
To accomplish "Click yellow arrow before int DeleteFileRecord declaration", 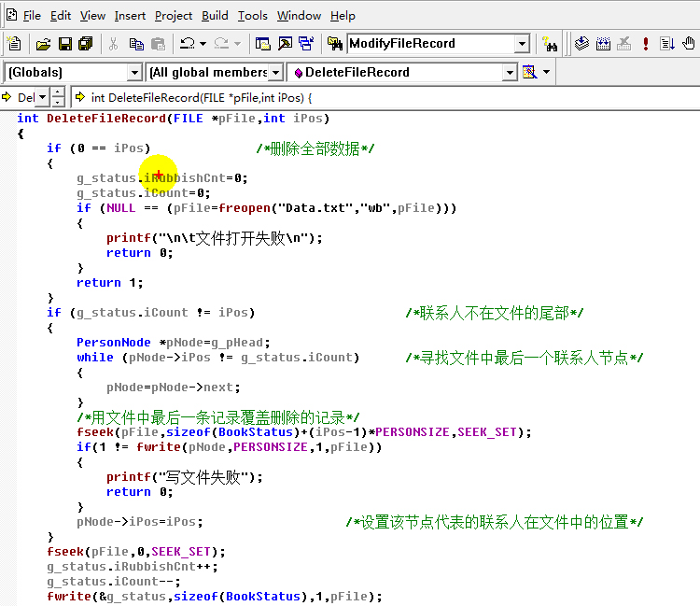I will click(x=80, y=97).
